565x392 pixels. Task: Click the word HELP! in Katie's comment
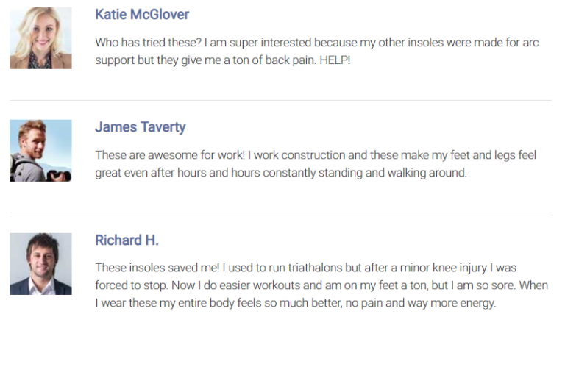click(335, 60)
